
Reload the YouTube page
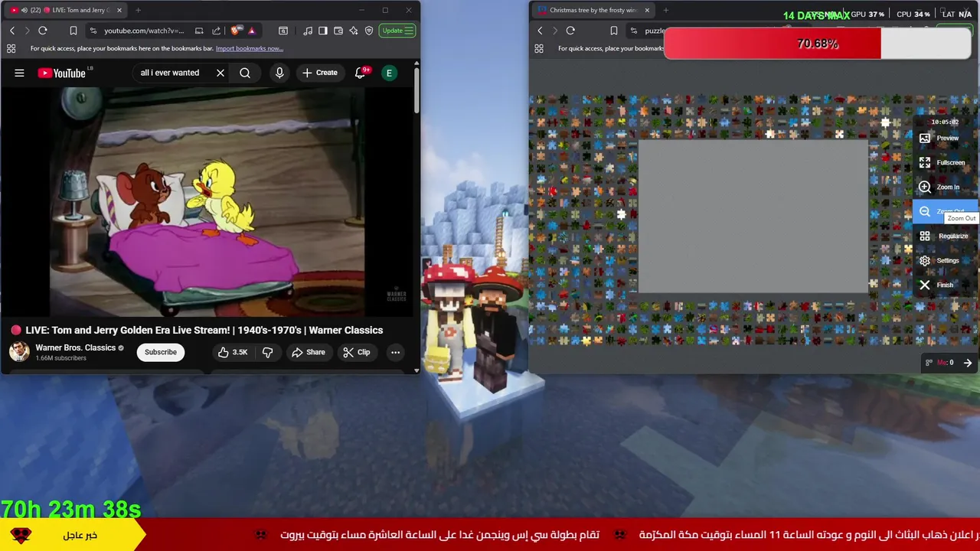43,31
